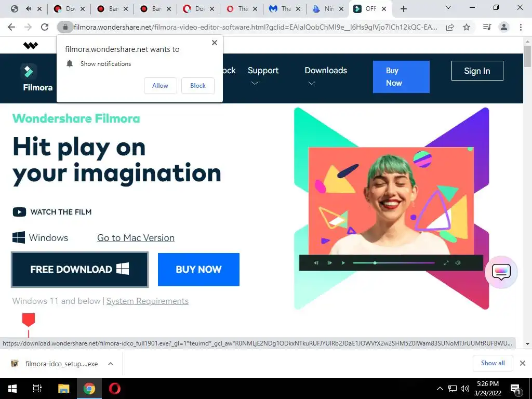The width and height of the screenshot is (532, 399).
Task: Click the page vertical scrollbar thumb
Action: tap(527, 56)
